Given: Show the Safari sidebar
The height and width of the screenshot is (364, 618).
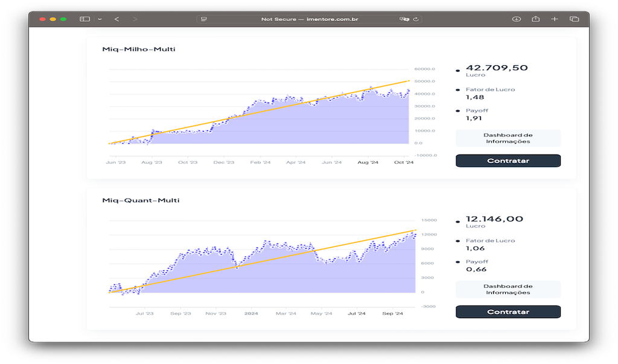Looking at the screenshot, I should pos(84,19).
